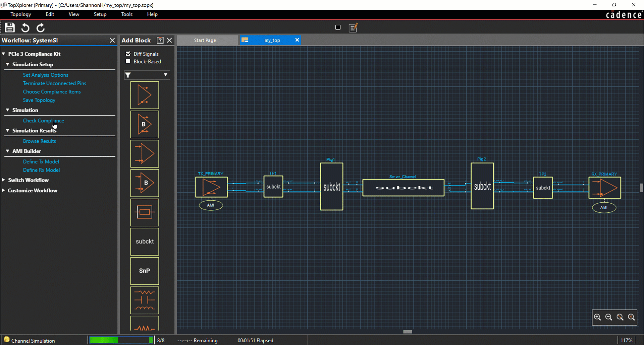This screenshot has height=345, width=644.
Task: Close the Add Block panel
Action: coord(170,40)
